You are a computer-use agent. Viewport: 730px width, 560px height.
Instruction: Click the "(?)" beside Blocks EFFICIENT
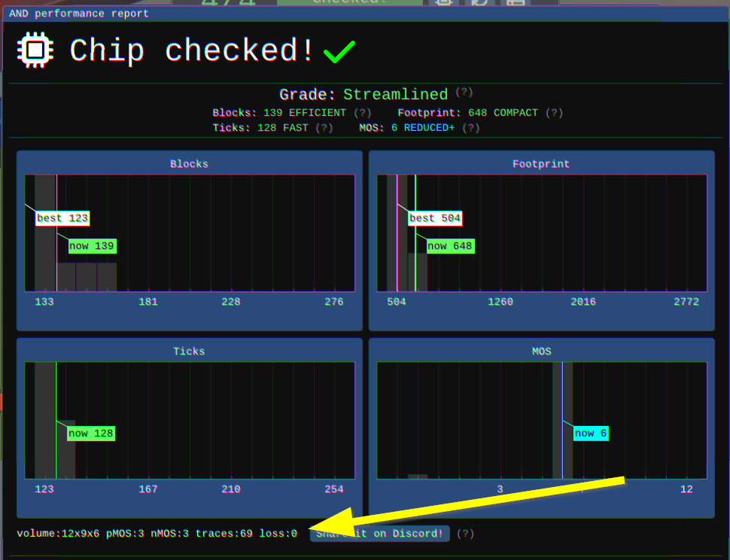click(362, 111)
